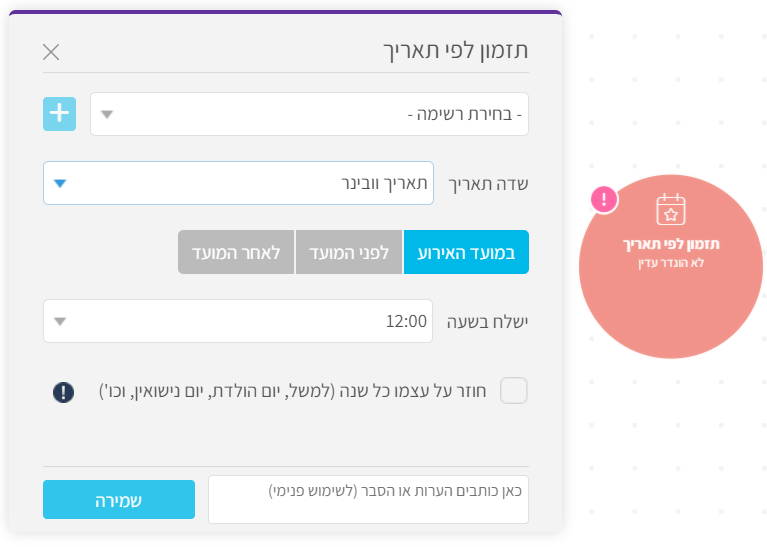Click the לא הוגדר עדיין node subtitle
The width and height of the screenshot is (767, 547).
pyautogui.click(x=671, y=263)
